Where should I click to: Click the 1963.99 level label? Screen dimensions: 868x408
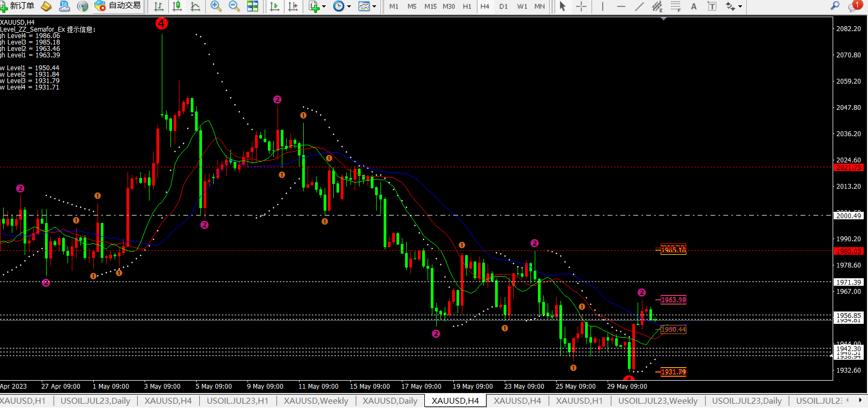click(673, 300)
